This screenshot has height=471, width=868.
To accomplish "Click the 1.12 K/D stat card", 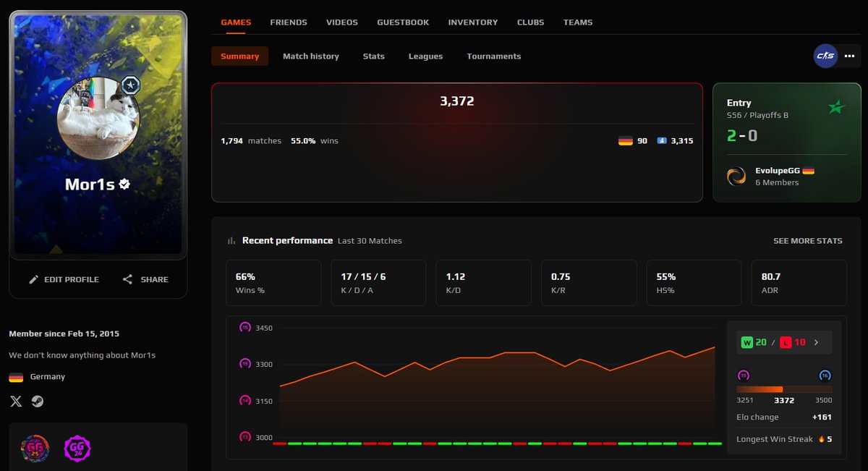I will point(484,283).
